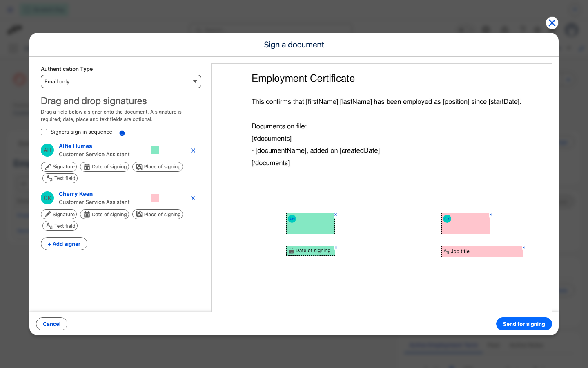Open the Authentication Type dropdown
The width and height of the screenshot is (588, 368).
121,81
